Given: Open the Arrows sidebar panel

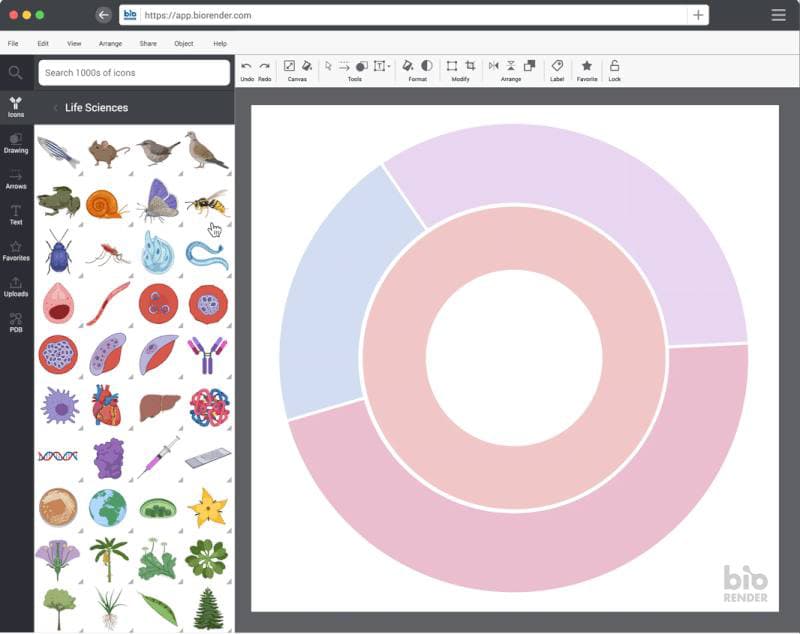Looking at the screenshot, I should pyautogui.click(x=16, y=180).
